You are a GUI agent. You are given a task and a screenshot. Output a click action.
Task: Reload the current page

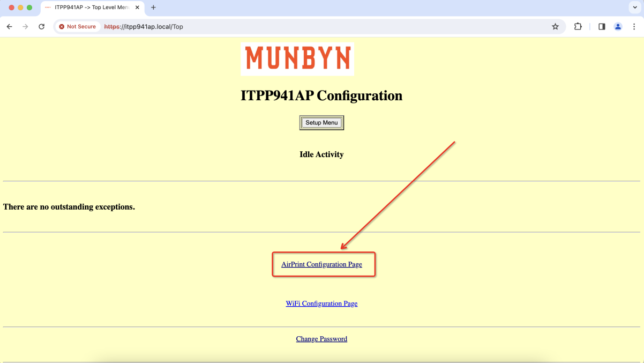coord(41,26)
